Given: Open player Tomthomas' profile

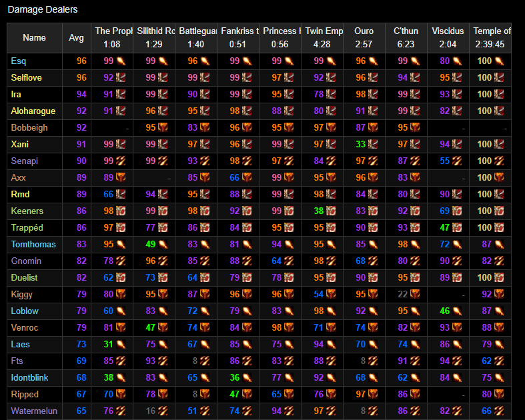Looking at the screenshot, I should point(33,244).
